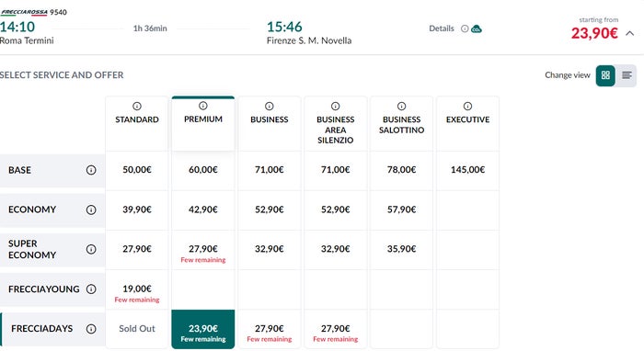Click the FRECCIADAYS row label
The width and height of the screenshot is (644, 351).
tap(42, 329)
